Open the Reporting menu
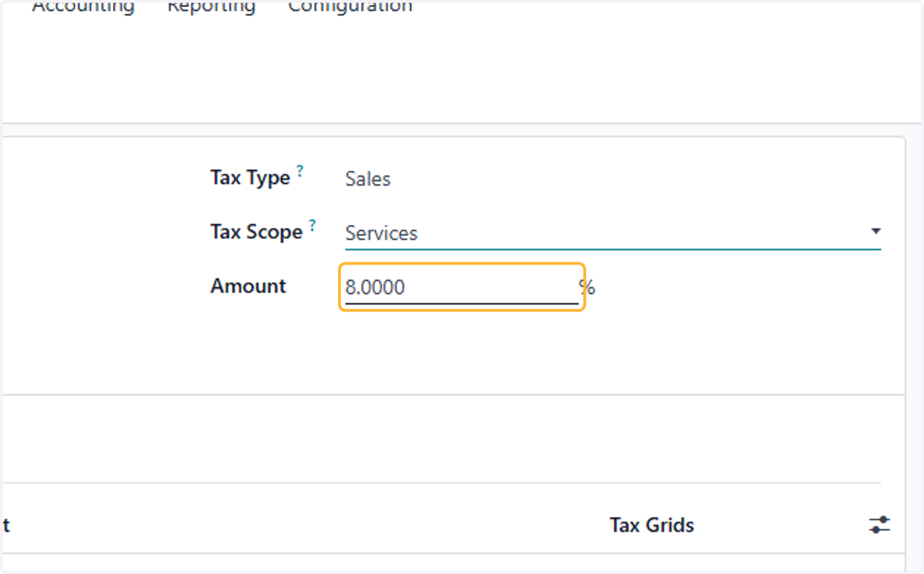924x574 pixels. 212,6
